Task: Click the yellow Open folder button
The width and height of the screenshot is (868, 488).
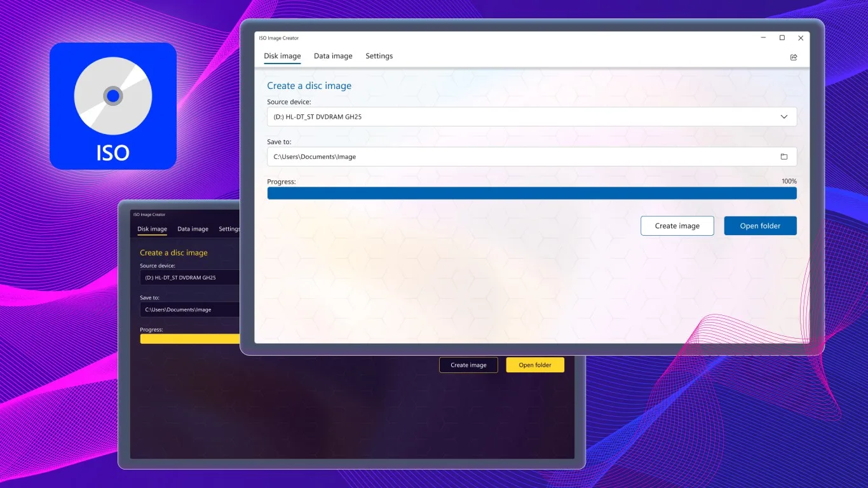Action: [x=535, y=365]
